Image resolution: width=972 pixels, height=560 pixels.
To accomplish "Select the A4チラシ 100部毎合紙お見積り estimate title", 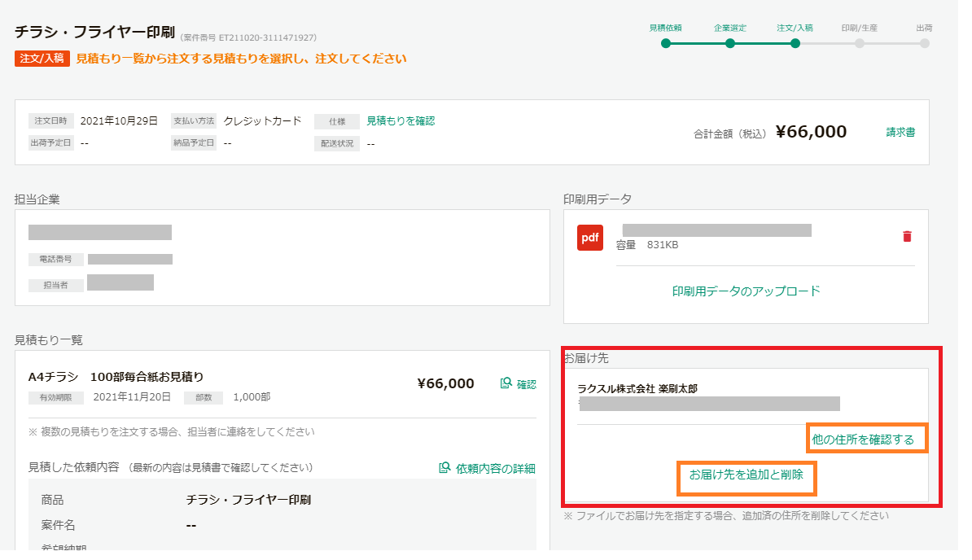I will coord(116,377).
